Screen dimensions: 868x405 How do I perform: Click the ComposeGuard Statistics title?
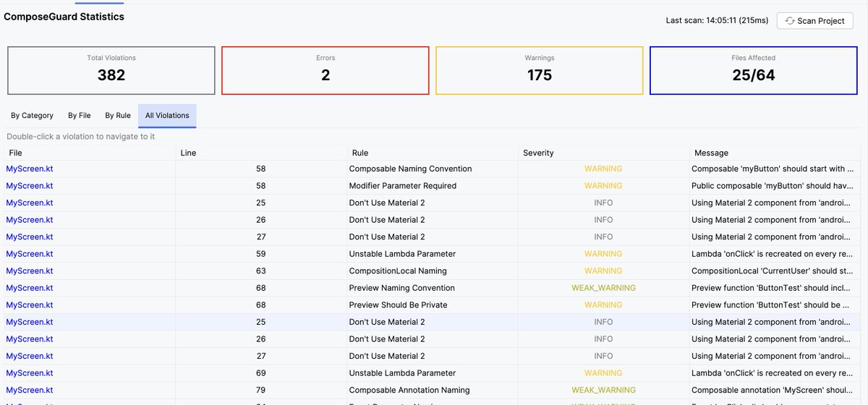(64, 17)
